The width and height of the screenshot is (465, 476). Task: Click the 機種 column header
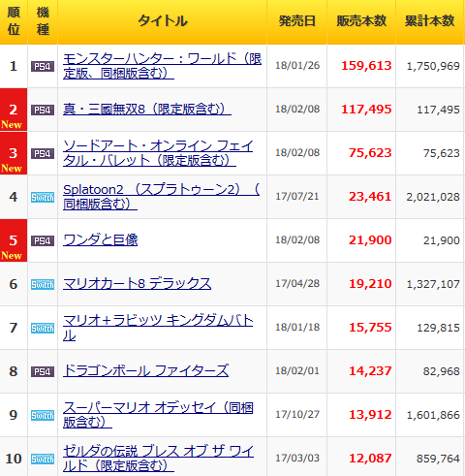[43, 21]
